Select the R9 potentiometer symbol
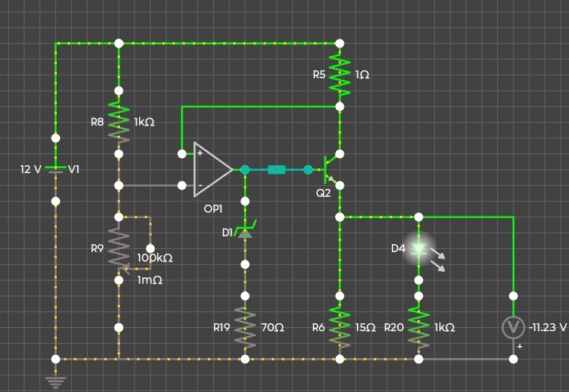Image resolution: width=569 pixels, height=392 pixels. (119, 249)
